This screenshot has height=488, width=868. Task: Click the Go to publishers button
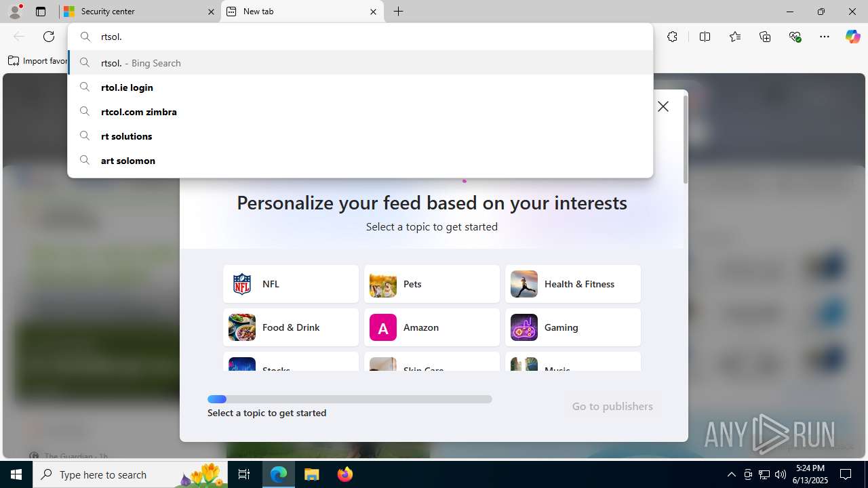coord(612,406)
